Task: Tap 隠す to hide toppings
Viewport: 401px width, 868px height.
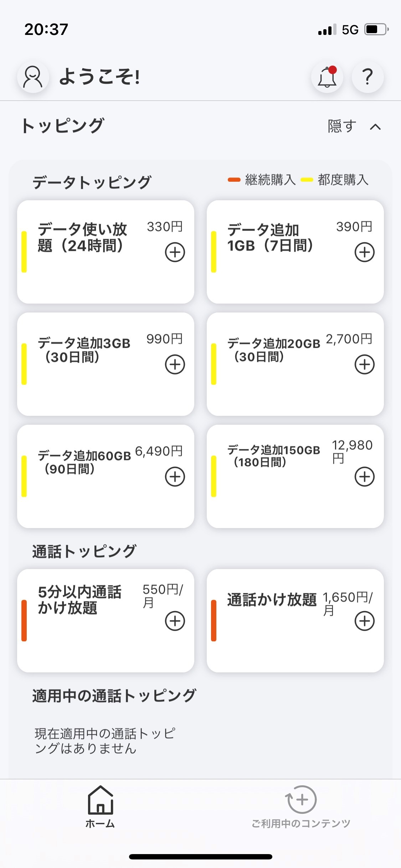Action: (342, 126)
